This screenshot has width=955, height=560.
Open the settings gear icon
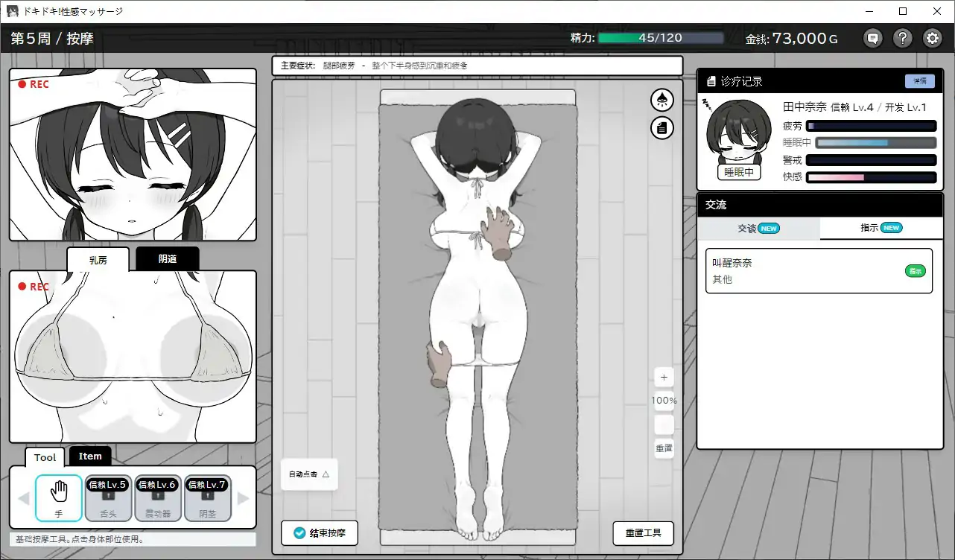tap(933, 37)
